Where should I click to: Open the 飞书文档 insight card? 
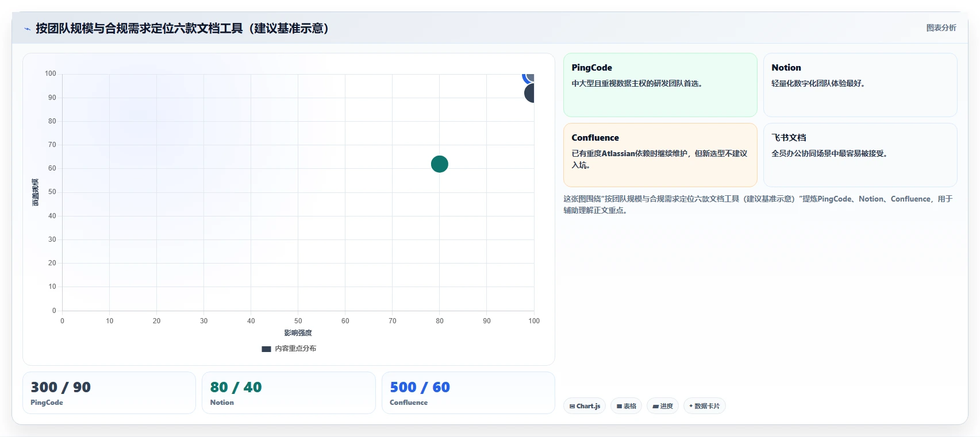(x=860, y=155)
